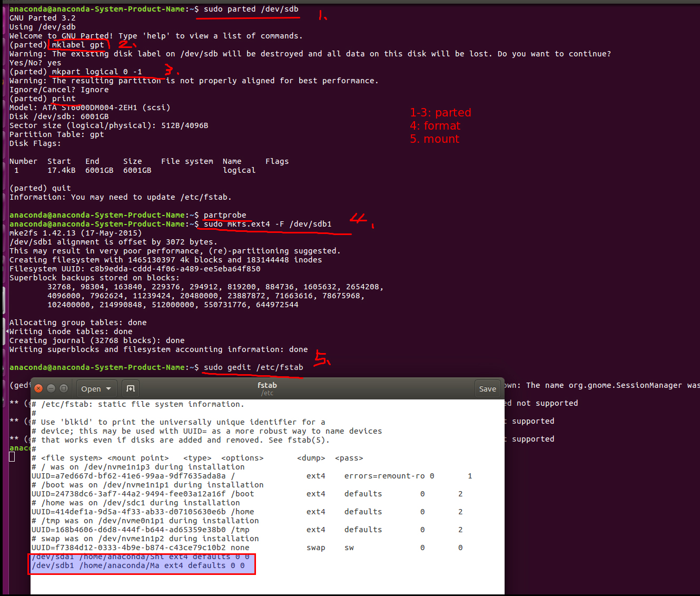700x596 pixels.
Task: Click 'Sector size (logical/physical): 512B/4096B' line
Action: tap(109, 125)
